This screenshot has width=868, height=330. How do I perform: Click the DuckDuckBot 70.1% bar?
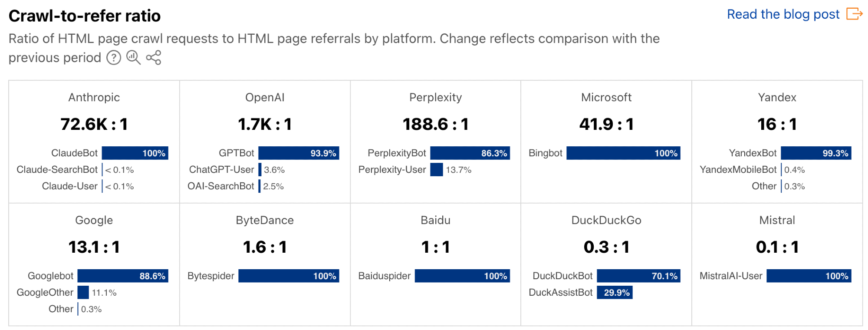pyautogui.click(x=638, y=276)
